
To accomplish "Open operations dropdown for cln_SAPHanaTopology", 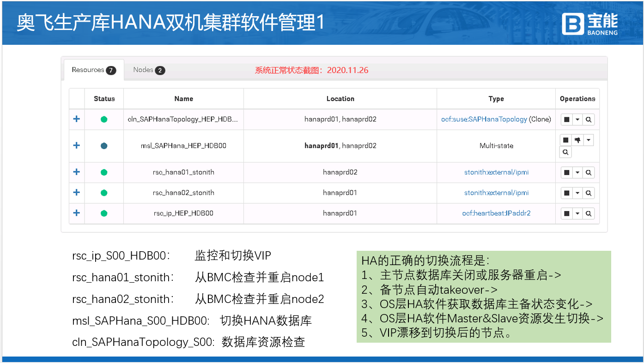I will pos(577,120).
